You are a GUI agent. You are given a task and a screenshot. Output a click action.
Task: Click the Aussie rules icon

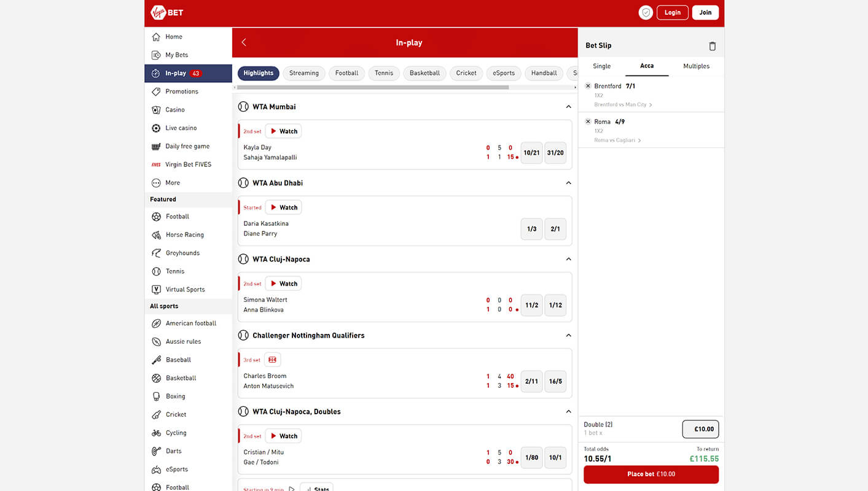[156, 342]
